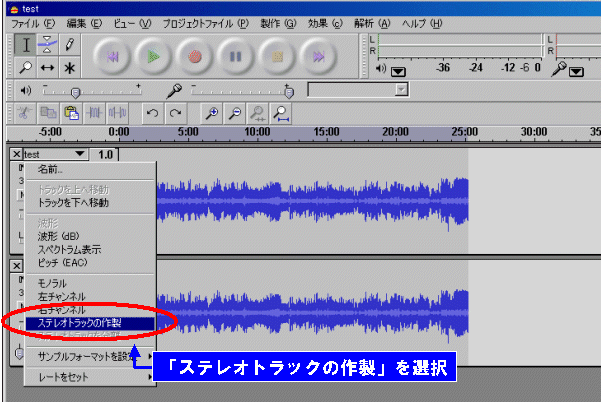Click the Paste clipboard icon

coord(71,113)
